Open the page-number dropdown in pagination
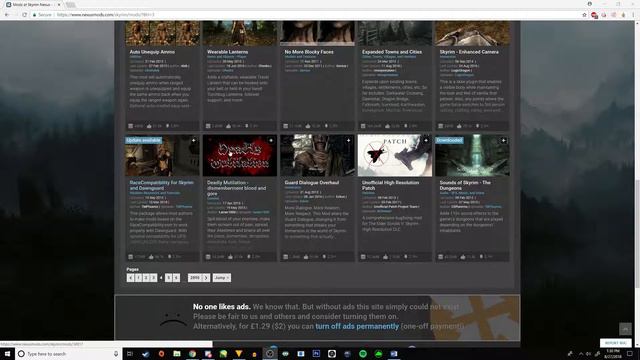The height and width of the screenshot is (360, 640). tap(195, 278)
